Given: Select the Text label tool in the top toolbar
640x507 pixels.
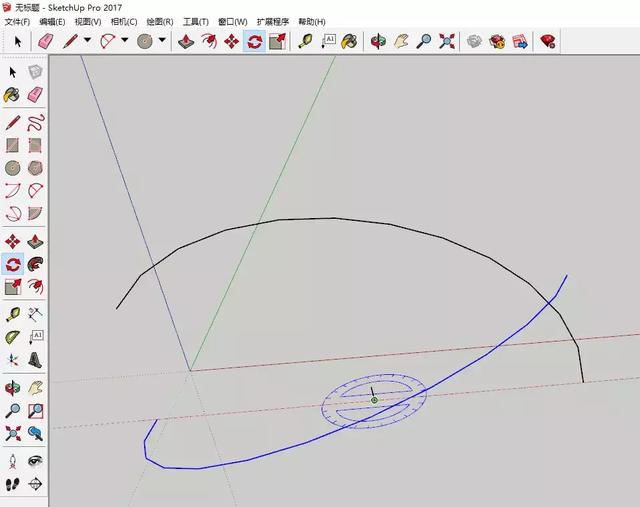Looking at the screenshot, I should tap(328, 41).
